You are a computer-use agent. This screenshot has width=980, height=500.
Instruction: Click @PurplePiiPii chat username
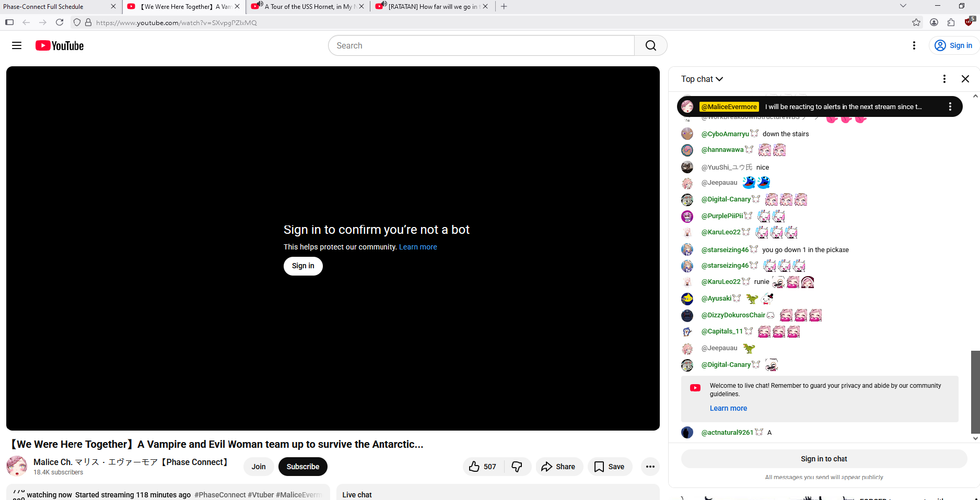pyautogui.click(x=722, y=216)
